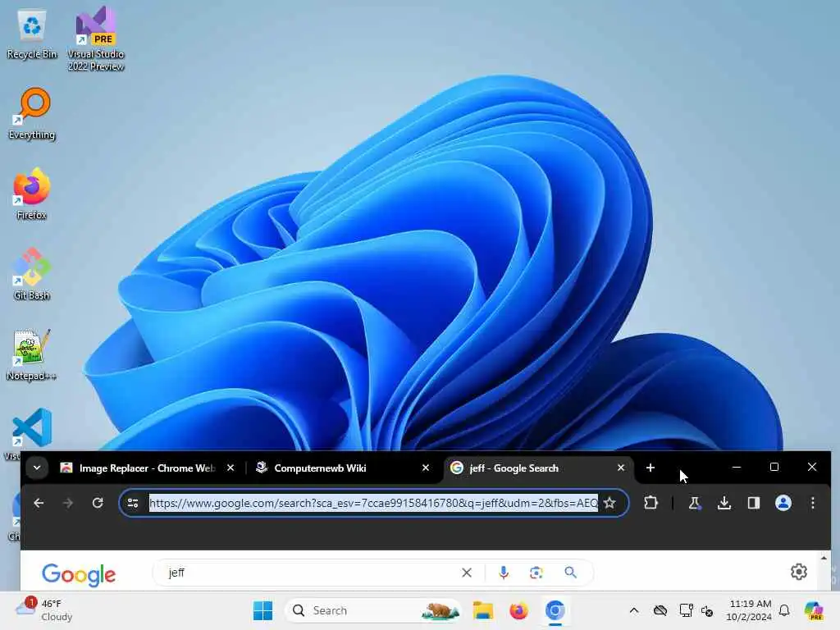Click the network display tray icon
840x630 pixels.
686,610
